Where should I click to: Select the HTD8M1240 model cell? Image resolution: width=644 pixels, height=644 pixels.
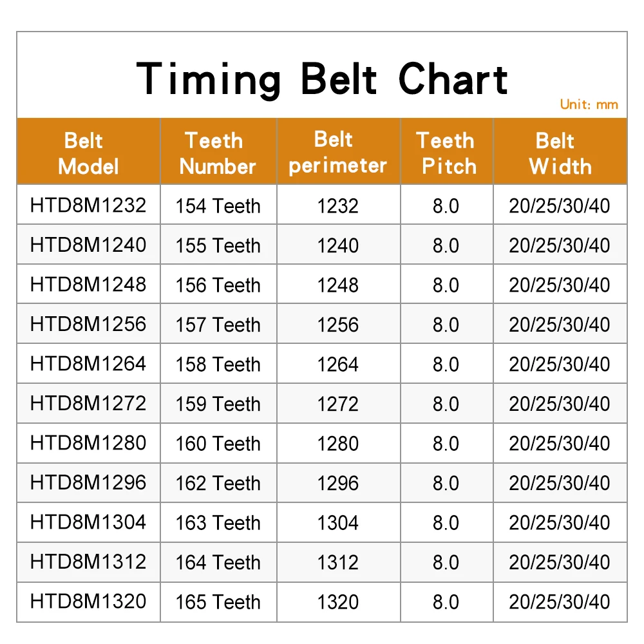[x=88, y=245]
